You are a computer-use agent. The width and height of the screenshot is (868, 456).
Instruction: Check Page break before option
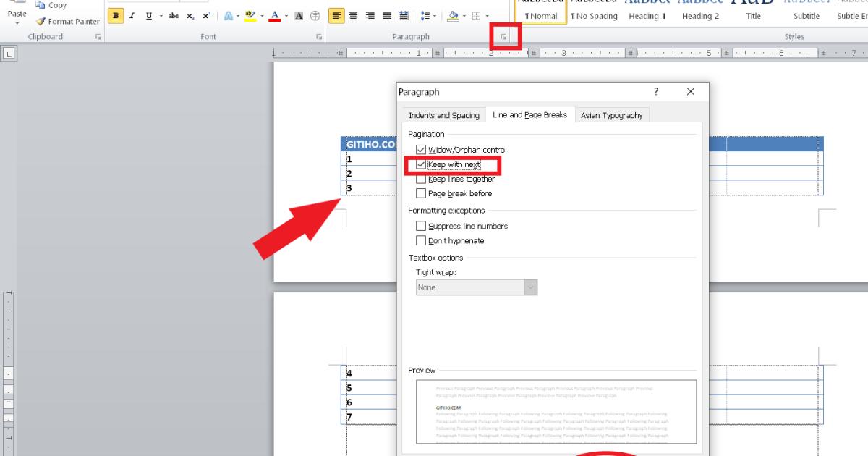421,193
